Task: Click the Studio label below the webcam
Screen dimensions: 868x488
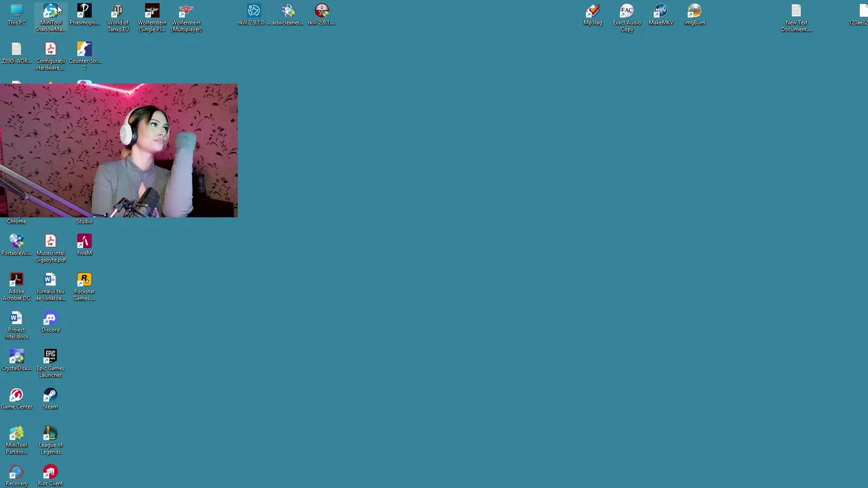Action: pyautogui.click(x=84, y=222)
